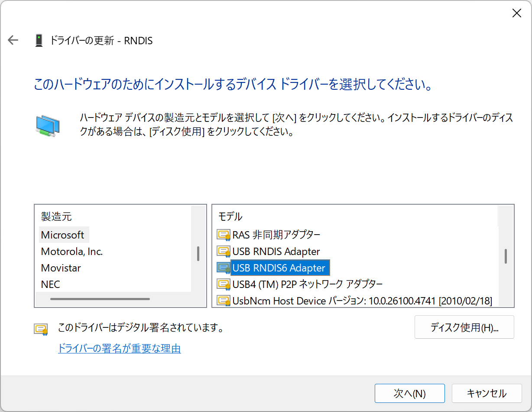Viewport: 532px width, 412px height.
Task: Choose USB RNDIS Adapter model
Action: pyautogui.click(x=276, y=252)
